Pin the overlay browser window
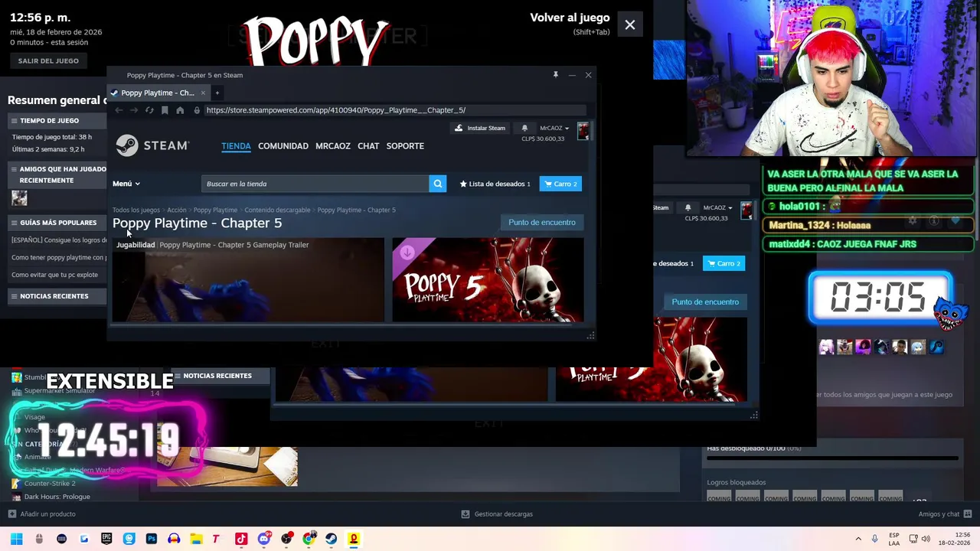 point(556,75)
